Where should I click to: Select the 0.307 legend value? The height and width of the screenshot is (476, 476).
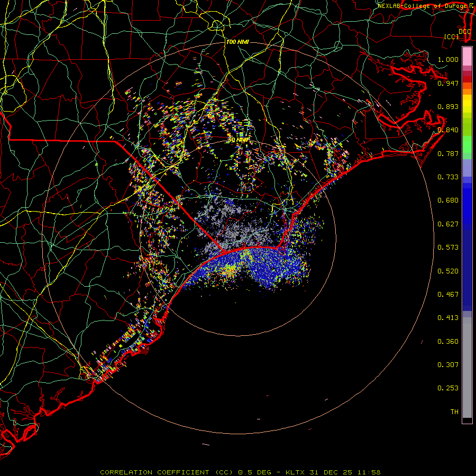[448, 365]
